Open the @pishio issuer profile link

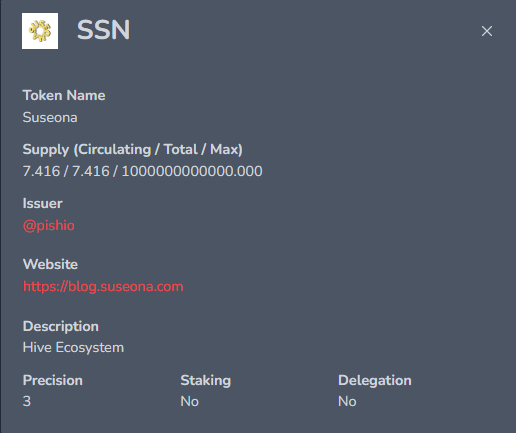[x=49, y=226]
